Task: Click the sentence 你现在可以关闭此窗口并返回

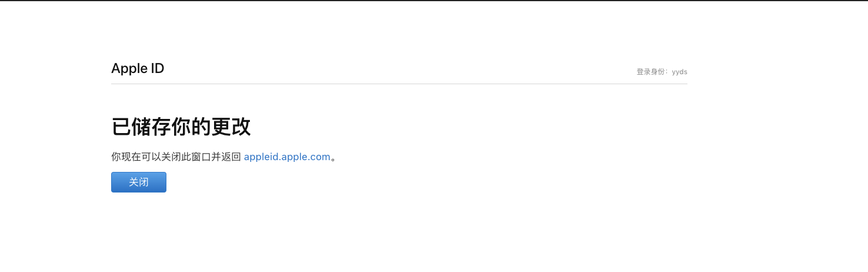Action: tap(176, 157)
